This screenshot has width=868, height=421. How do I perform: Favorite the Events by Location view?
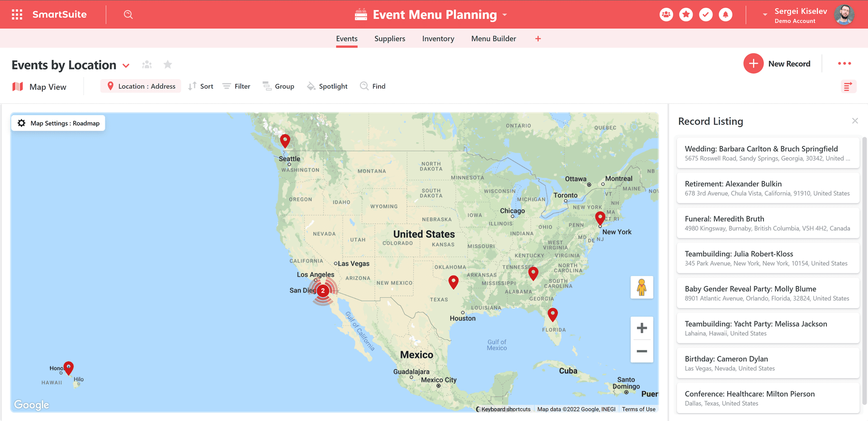(x=168, y=65)
